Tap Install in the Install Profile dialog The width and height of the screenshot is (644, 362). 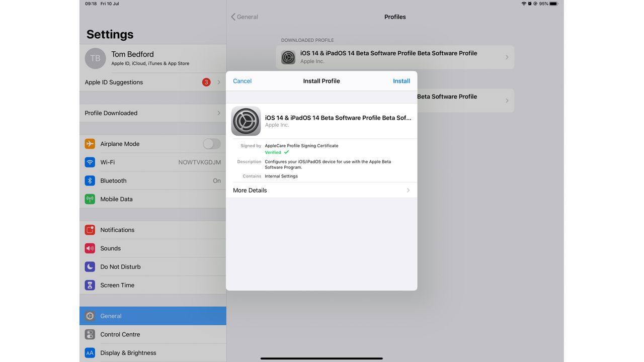tap(401, 81)
